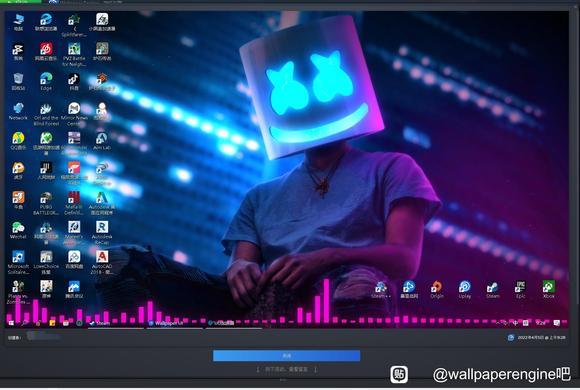580x390 pixels.
Task: Open the Recycle Bin desktop icon
Action: click(x=18, y=81)
